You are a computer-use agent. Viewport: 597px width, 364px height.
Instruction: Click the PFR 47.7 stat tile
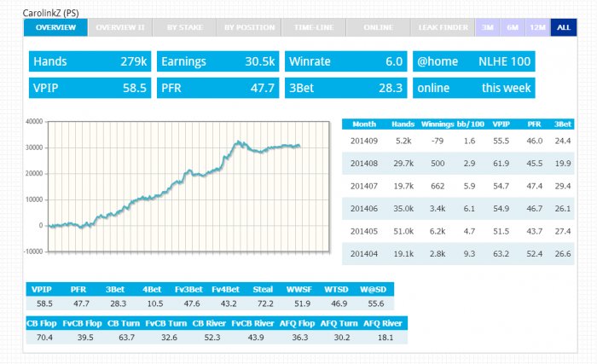click(x=217, y=88)
